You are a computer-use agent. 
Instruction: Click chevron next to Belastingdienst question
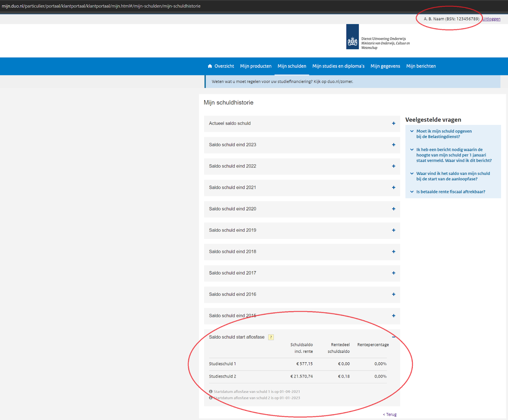412,131
